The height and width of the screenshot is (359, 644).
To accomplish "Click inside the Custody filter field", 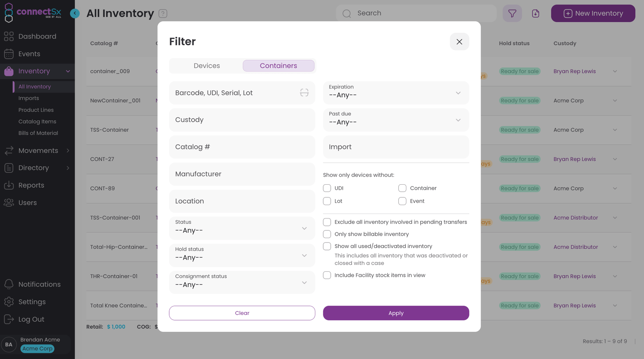I will pos(242,120).
